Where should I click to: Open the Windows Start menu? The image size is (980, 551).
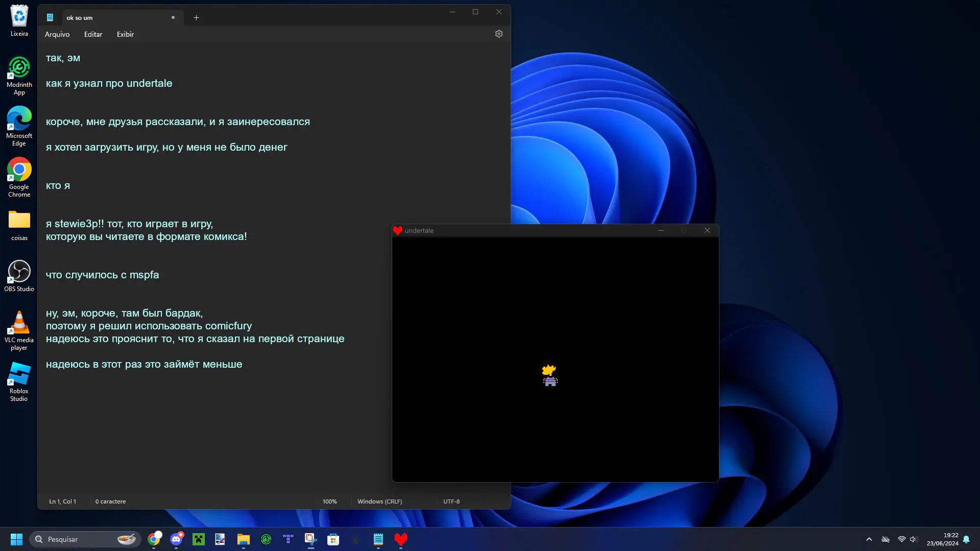point(16,539)
